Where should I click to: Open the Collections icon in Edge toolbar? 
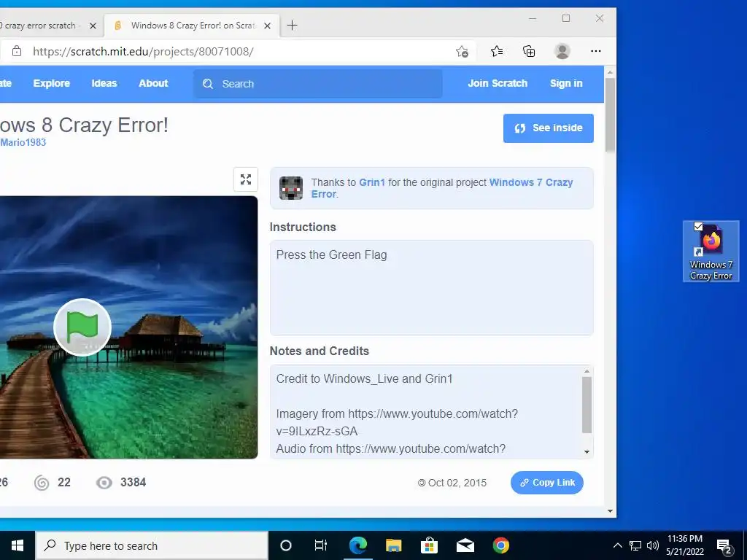click(529, 51)
